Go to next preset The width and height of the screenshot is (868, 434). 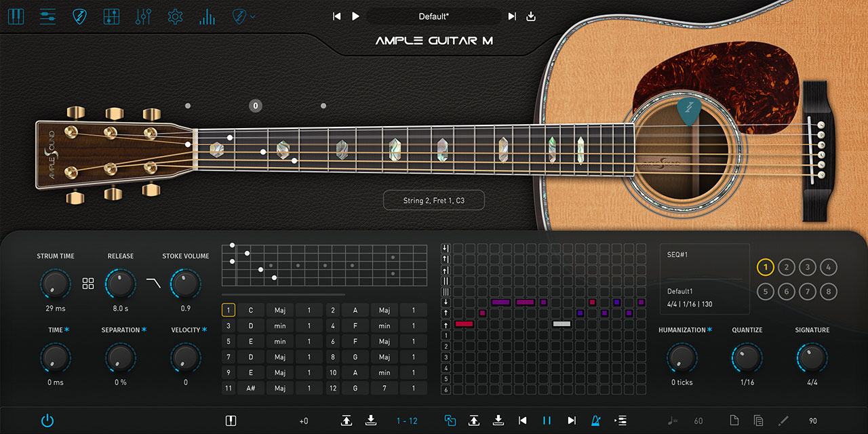pos(512,16)
